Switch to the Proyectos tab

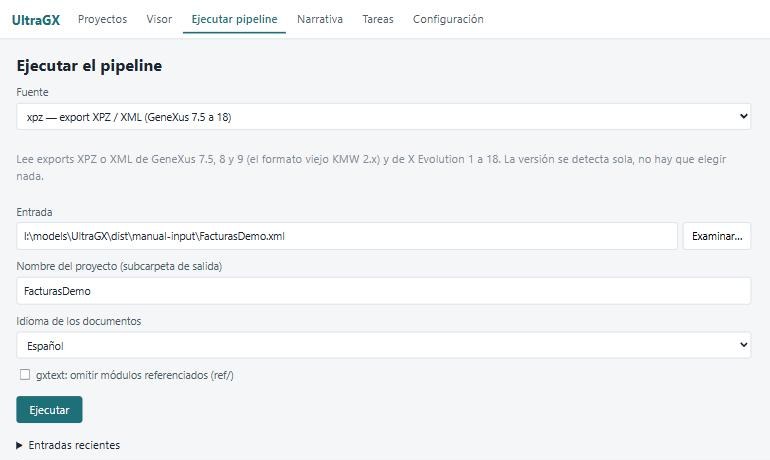pos(102,19)
